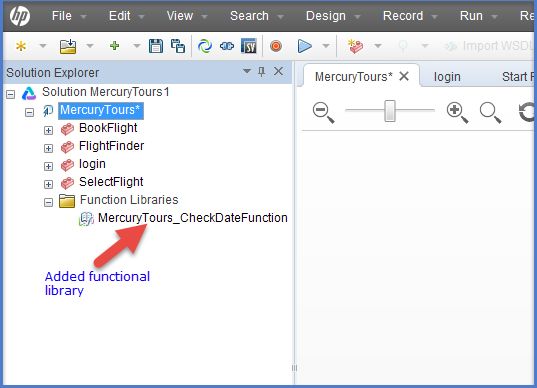Click the New (star) toolbar icon
Screen dimensions: 537x388
click(x=21, y=46)
